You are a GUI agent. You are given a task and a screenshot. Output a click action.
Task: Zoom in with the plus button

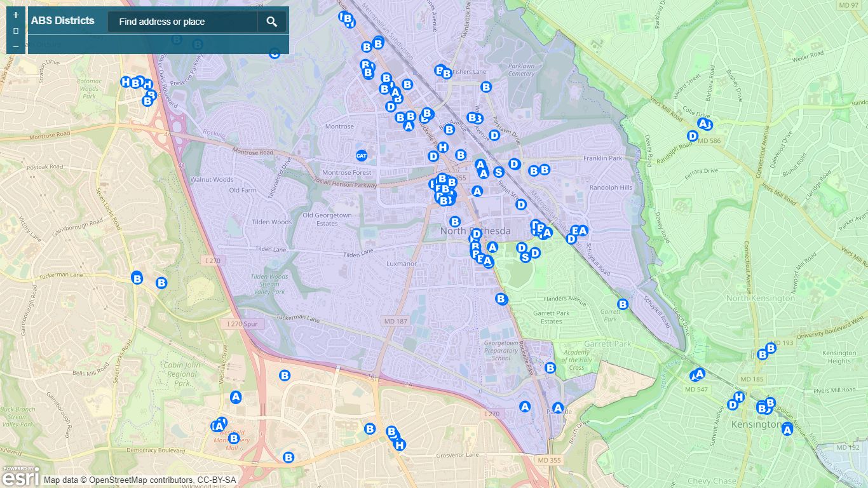tap(16, 15)
